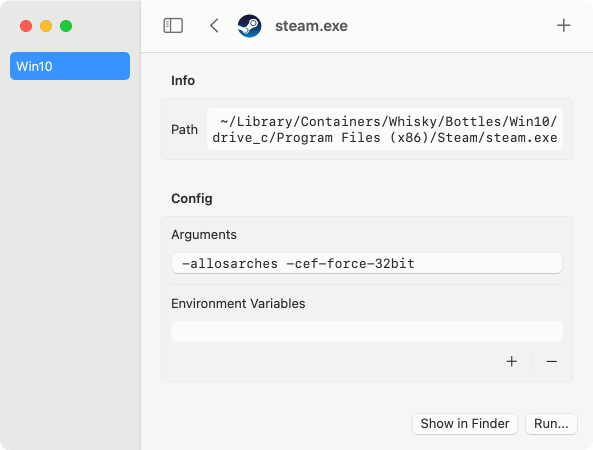Click the Run... button
593x450 pixels.
551,424
